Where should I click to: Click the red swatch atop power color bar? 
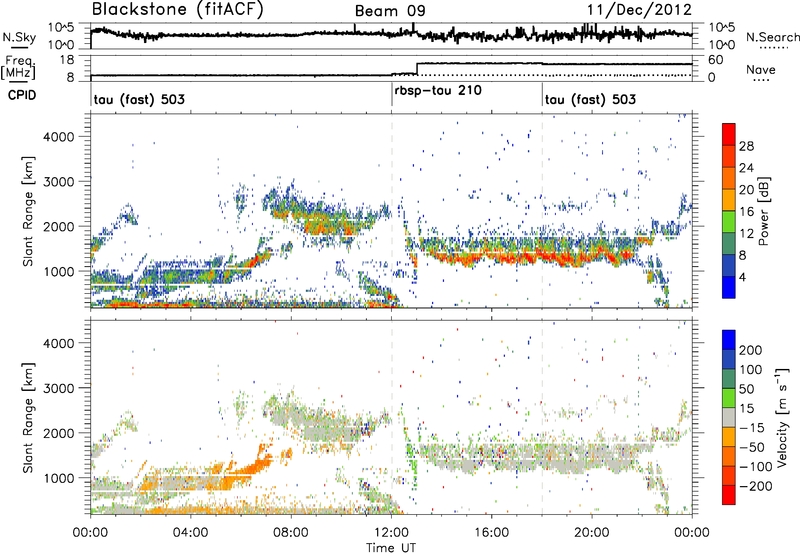[x=729, y=135]
